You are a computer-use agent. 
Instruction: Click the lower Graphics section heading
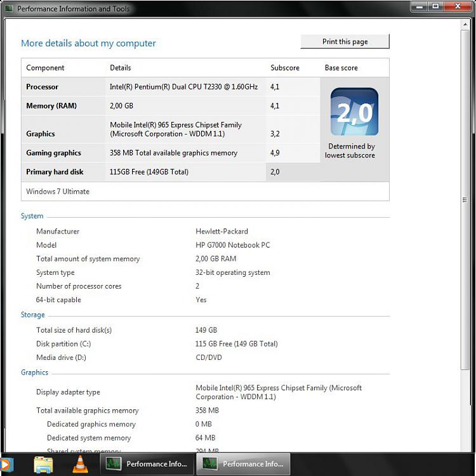coord(34,373)
